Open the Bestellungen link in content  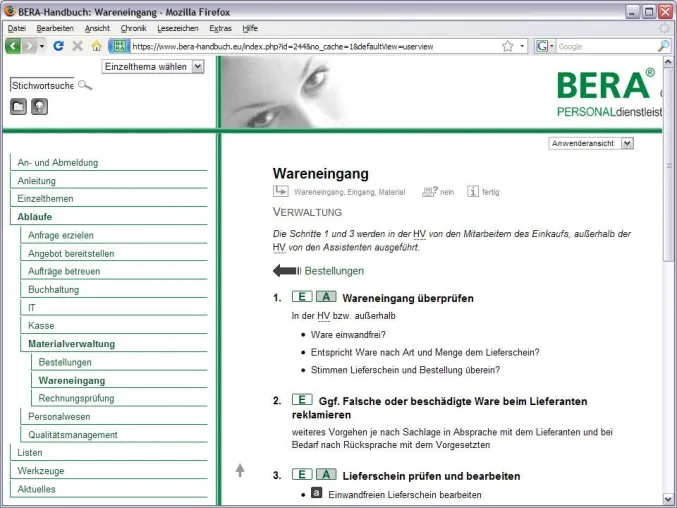click(x=334, y=271)
